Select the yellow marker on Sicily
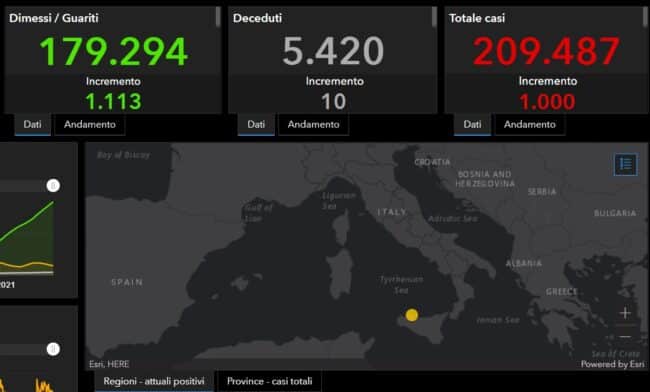Screen dimensions: 650x392 (412, 315)
